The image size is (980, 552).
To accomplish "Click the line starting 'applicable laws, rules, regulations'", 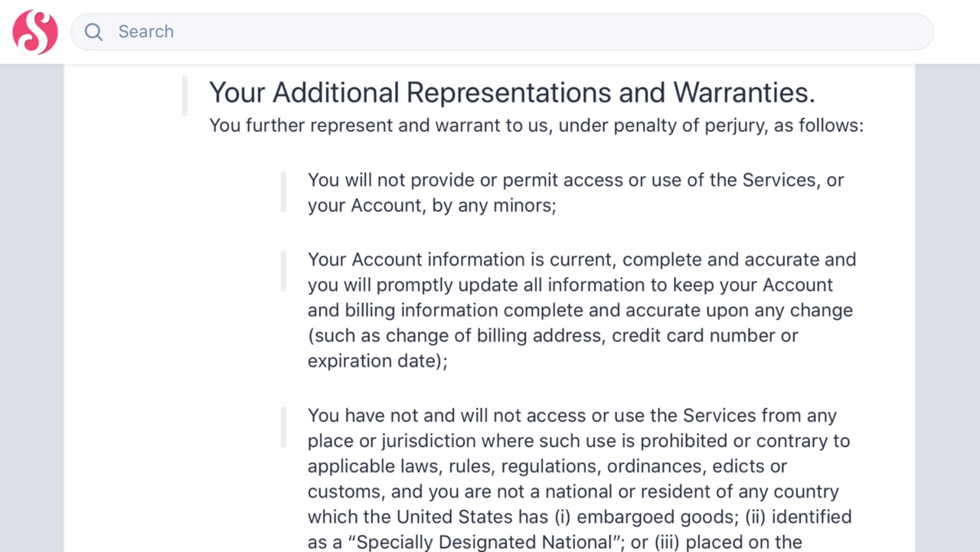I will (547, 466).
